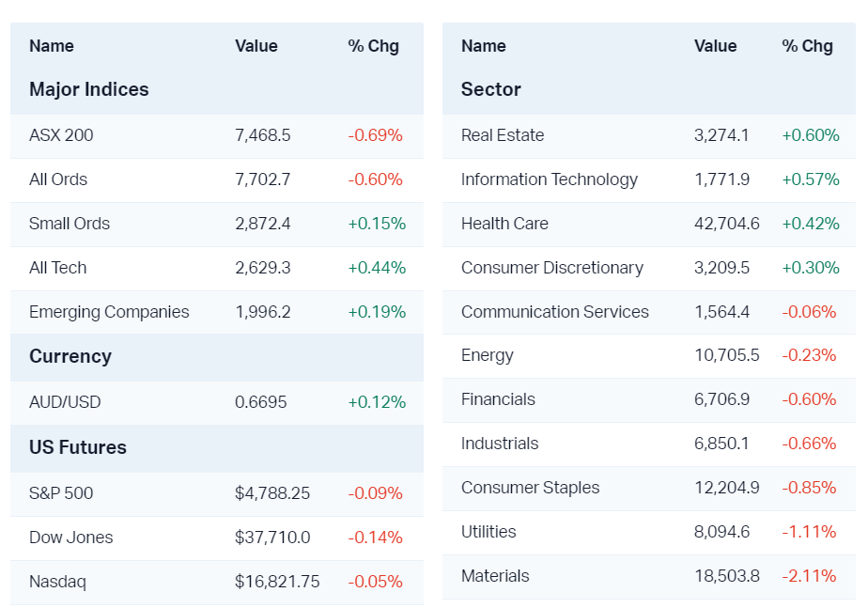Viewport: 868px width, 608px height.
Task: Open the Information Technology sector
Action: (550, 179)
